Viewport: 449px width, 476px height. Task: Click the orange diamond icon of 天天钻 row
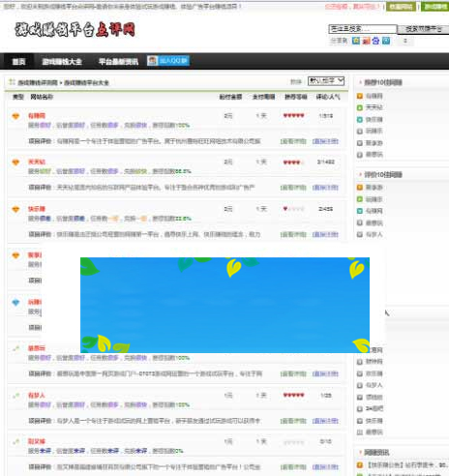(15, 163)
